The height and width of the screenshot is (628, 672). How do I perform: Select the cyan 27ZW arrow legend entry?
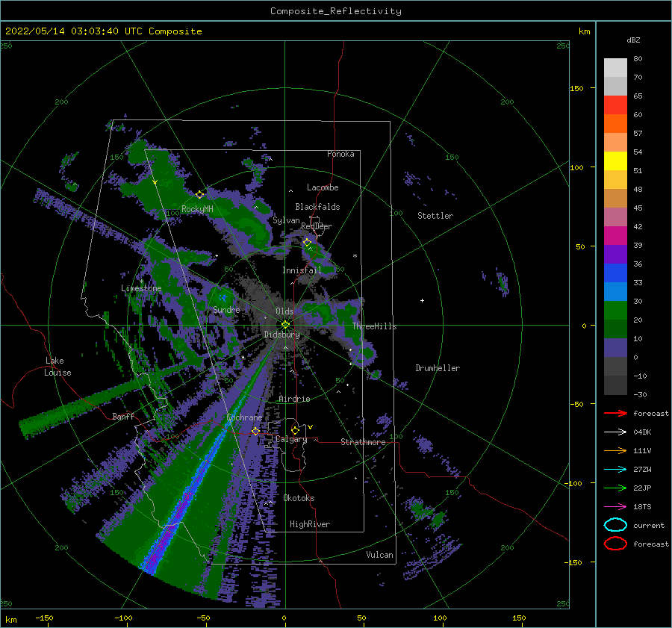pos(615,470)
